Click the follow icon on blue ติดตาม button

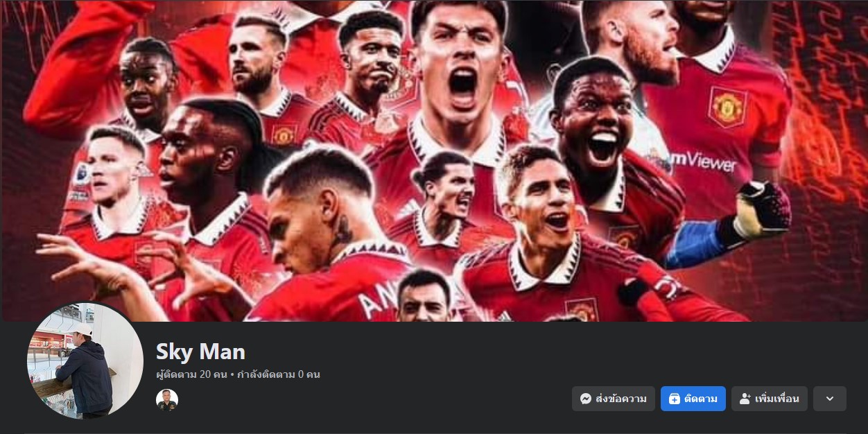coord(675,399)
